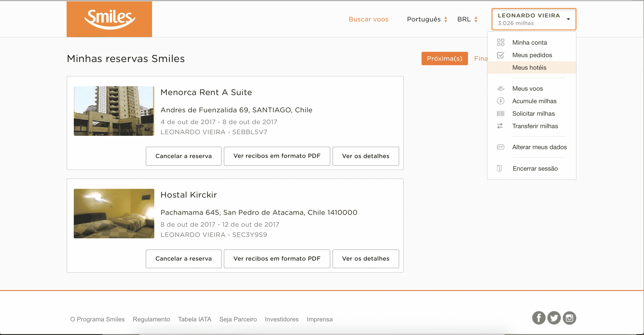Select Minha conta menu entry
Image resolution: width=644 pixels, height=335 pixels.
532,42
